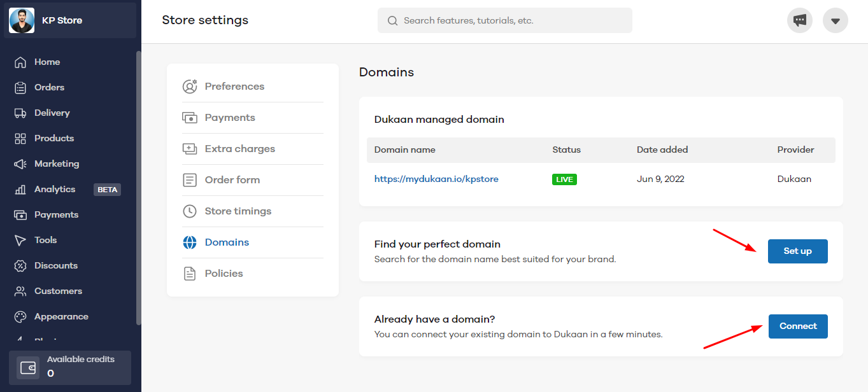Open Analytics bar chart icon
The height and width of the screenshot is (392, 868).
(21, 189)
